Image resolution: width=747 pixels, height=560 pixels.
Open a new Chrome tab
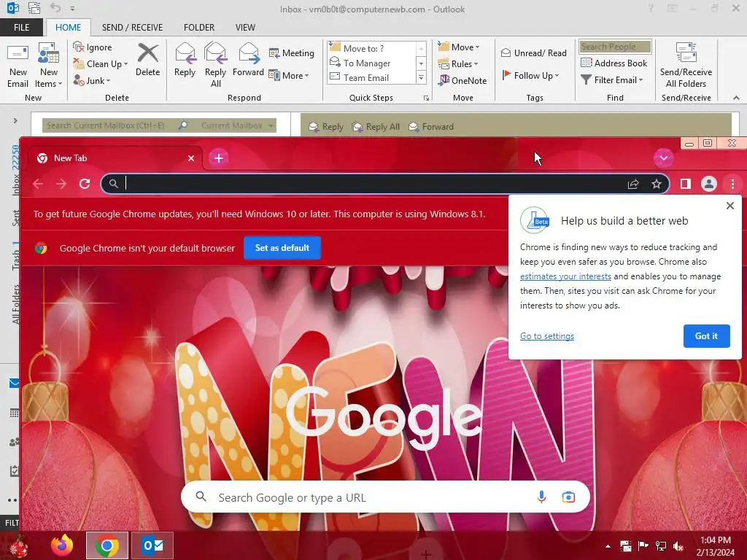click(x=219, y=158)
